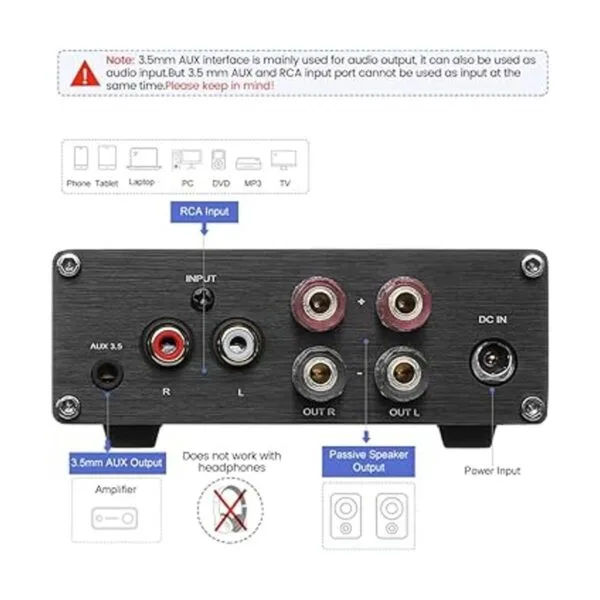Click the 3.5mm AUX Output label
Screen dimensions: 600x600
click(117, 463)
